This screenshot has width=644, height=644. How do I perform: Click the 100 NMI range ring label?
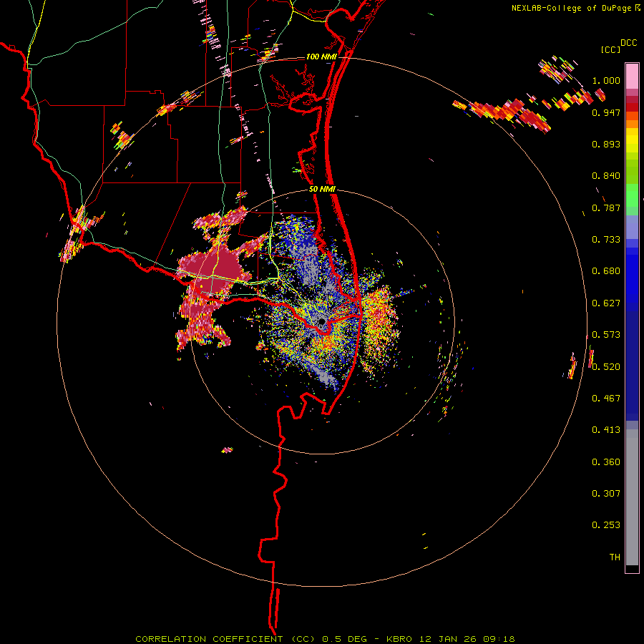click(x=321, y=57)
